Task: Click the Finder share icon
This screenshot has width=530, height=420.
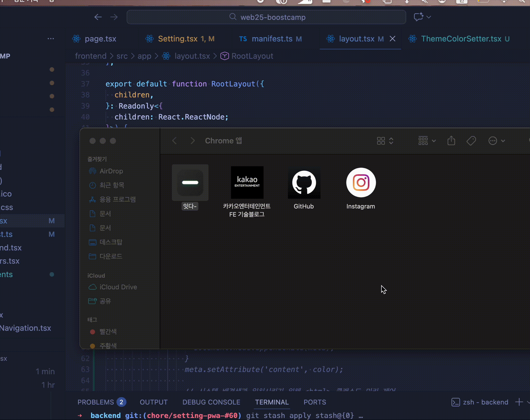Action: click(451, 141)
